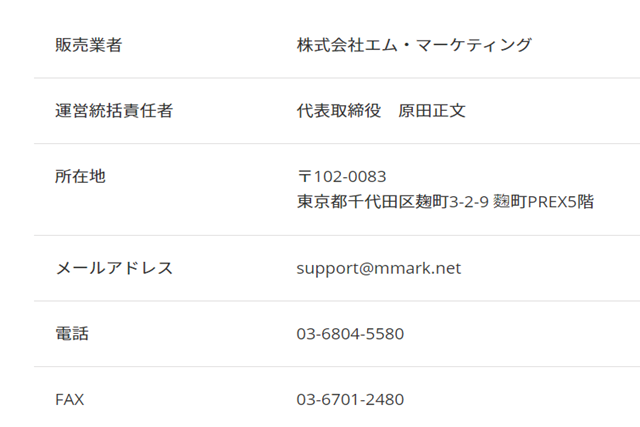This screenshot has height=427, width=640.
Task: Click 東京都 in the address
Action: pyautogui.click(x=321, y=202)
